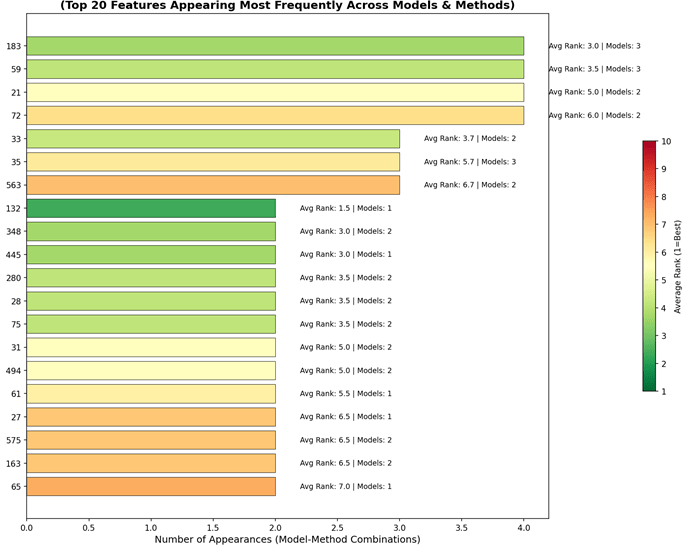Click the bar for feature 183
This screenshot has height=550, width=688.
click(x=275, y=46)
